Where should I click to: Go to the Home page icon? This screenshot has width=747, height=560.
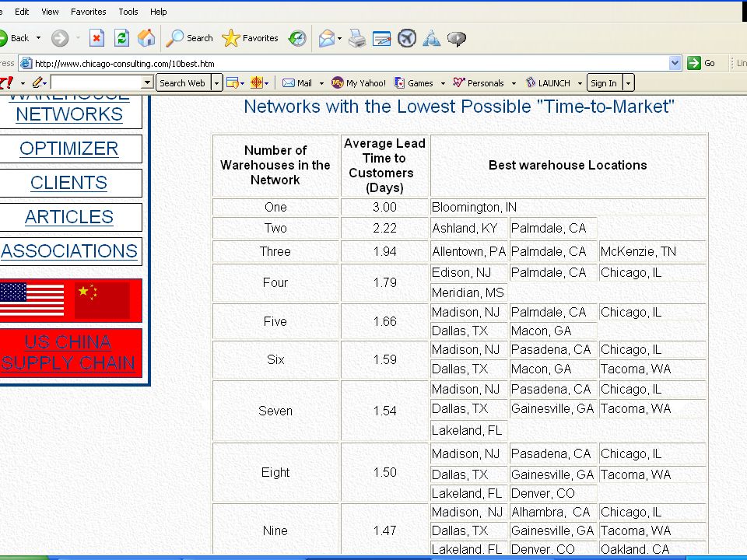(x=146, y=38)
